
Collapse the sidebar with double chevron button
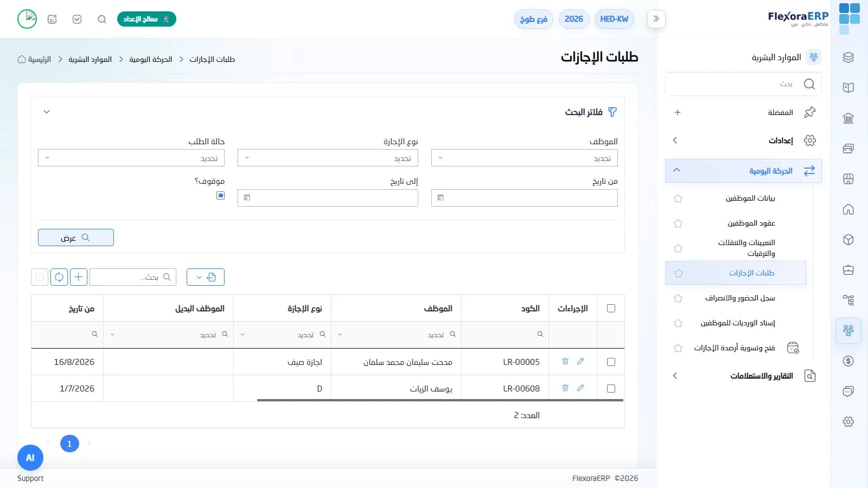click(656, 19)
